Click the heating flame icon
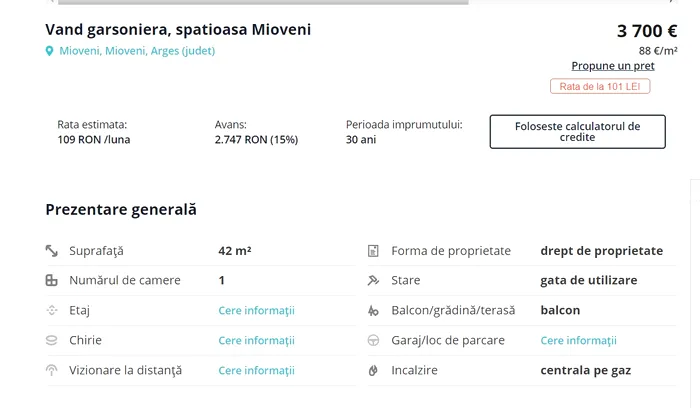The image size is (700, 408). (x=373, y=370)
